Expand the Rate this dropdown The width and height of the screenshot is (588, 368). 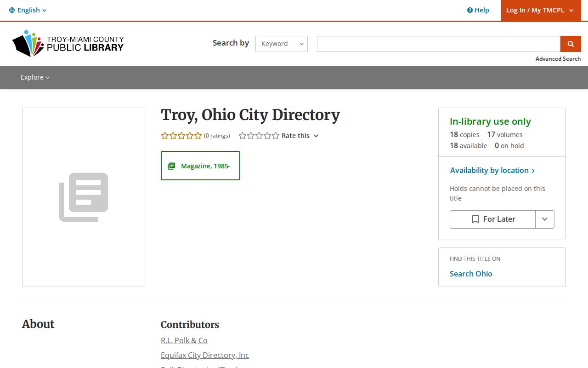point(300,136)
